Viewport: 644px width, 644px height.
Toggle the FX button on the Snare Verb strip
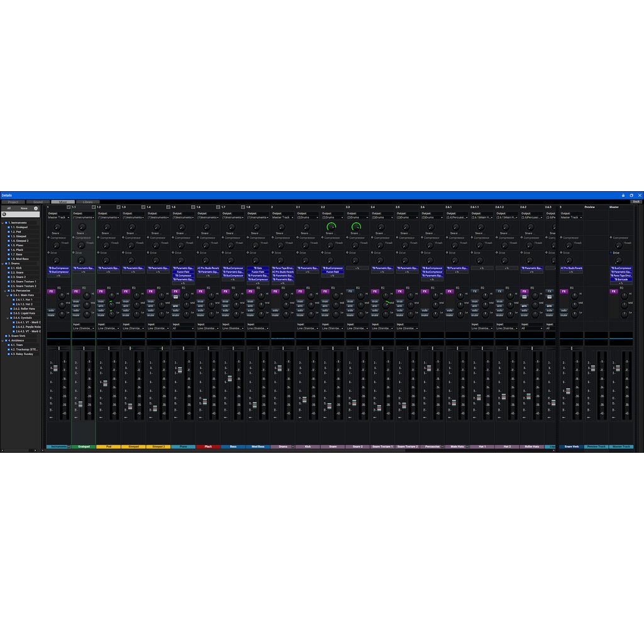tap(564, 291)
